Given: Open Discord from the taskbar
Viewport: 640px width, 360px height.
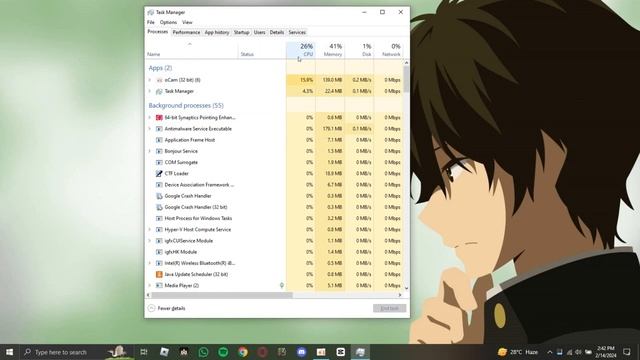Looking at the screenshot, I should pos(302,352).
